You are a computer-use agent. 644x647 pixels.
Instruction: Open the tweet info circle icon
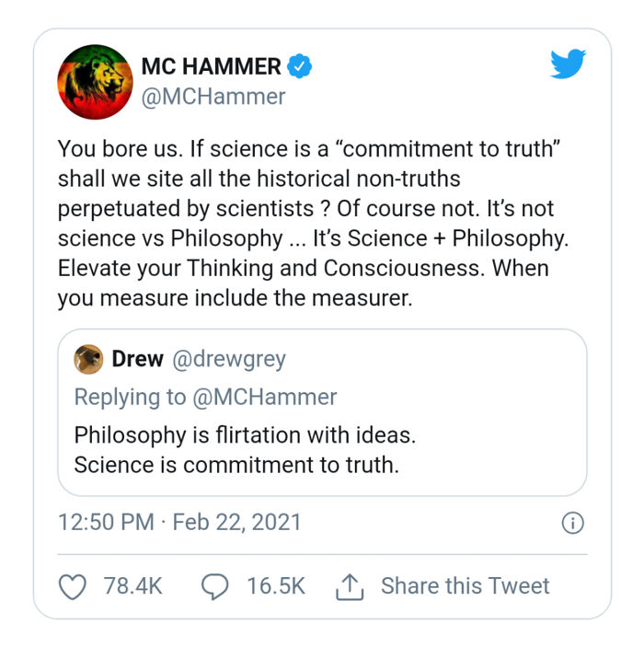(572, 523)
